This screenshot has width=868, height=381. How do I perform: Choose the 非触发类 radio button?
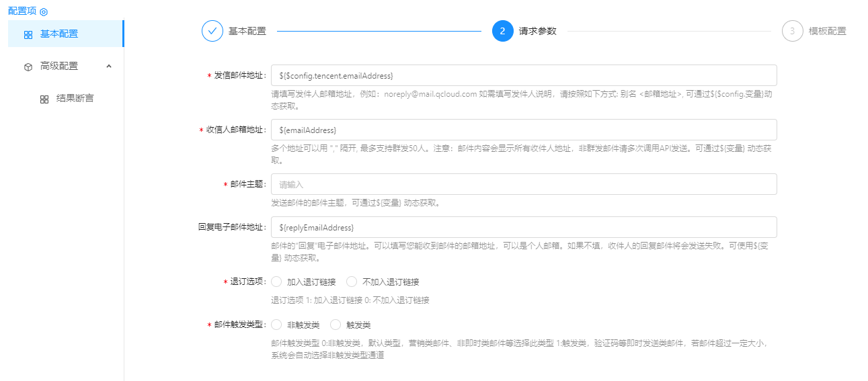tap(276, 325)
